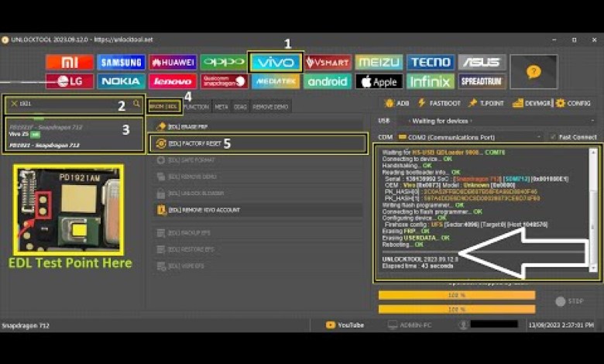604x364 pixels.
Task: Select the LG brand logo
Action: coord(70,81)
